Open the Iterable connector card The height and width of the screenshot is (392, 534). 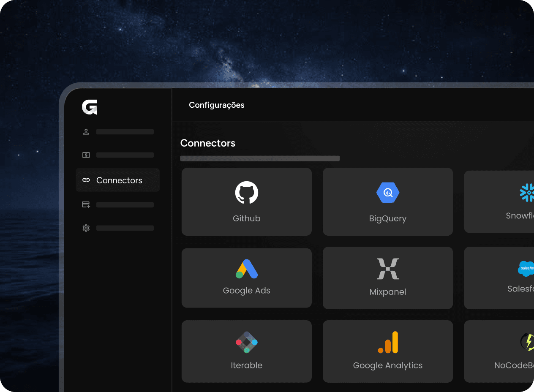pyautogui.click(x=247, y=351)
